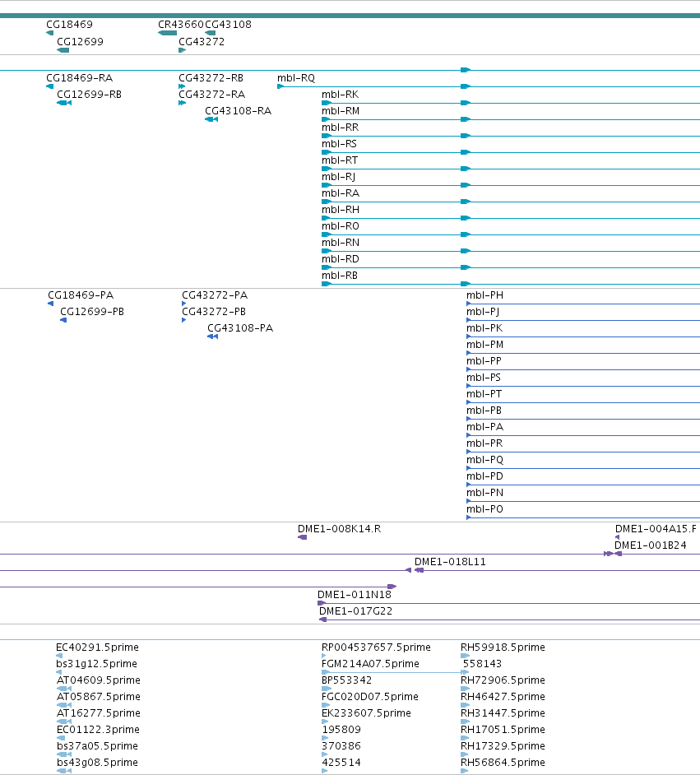Click the mbl-RM transcript label
Image resolution: width=700 pixels, height=775 pixels.
click(341, 111)
